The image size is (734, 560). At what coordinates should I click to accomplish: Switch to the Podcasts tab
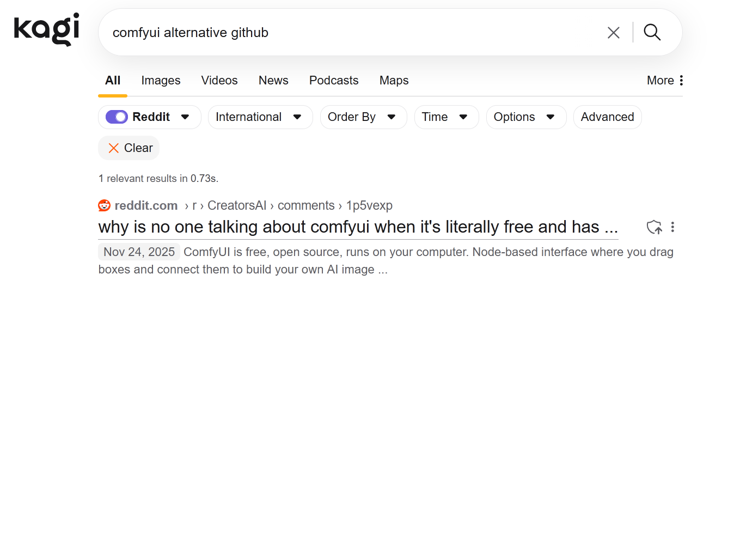click(x=334, y=81)
